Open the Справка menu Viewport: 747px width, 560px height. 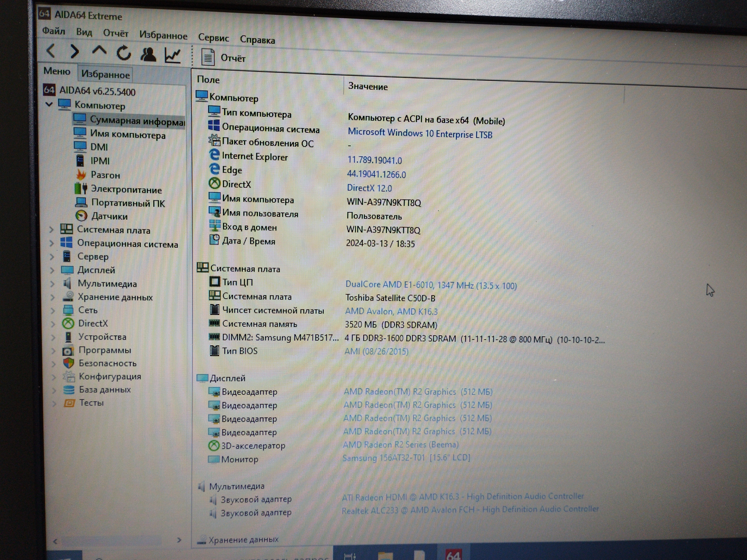pos(257,40)
